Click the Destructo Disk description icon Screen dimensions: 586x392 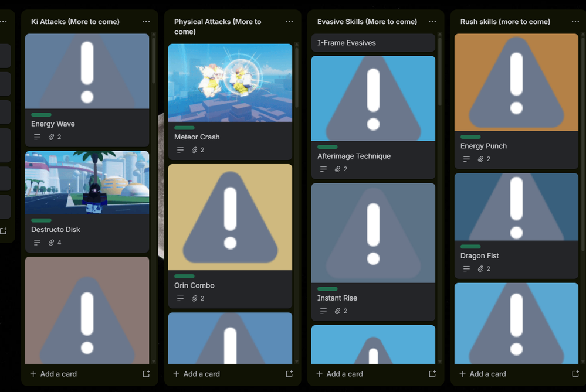point(37,243)
